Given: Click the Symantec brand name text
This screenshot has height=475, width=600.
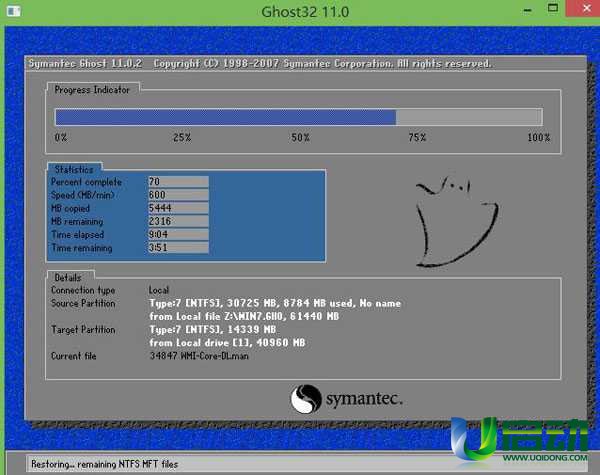Looking at the screenshot, I should 364,400.
